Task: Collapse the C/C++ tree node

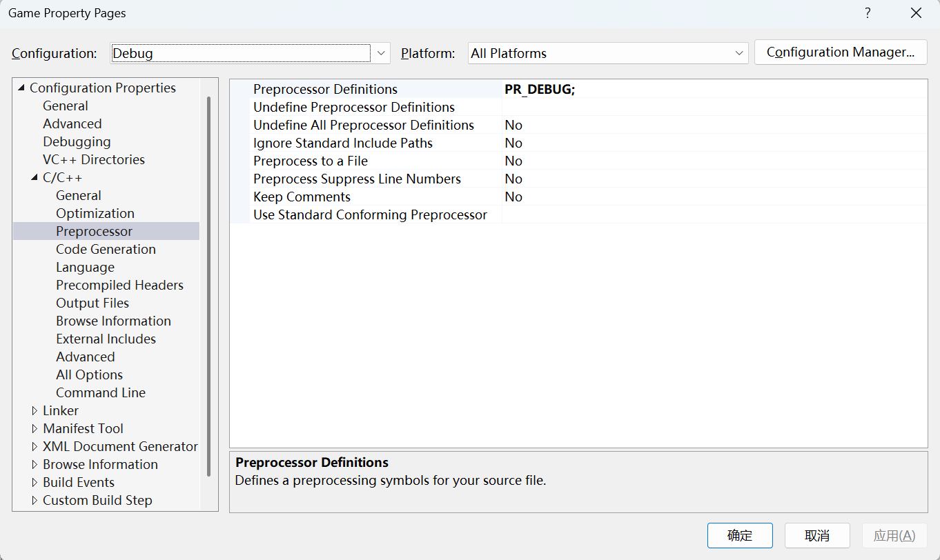Action: 35,177
